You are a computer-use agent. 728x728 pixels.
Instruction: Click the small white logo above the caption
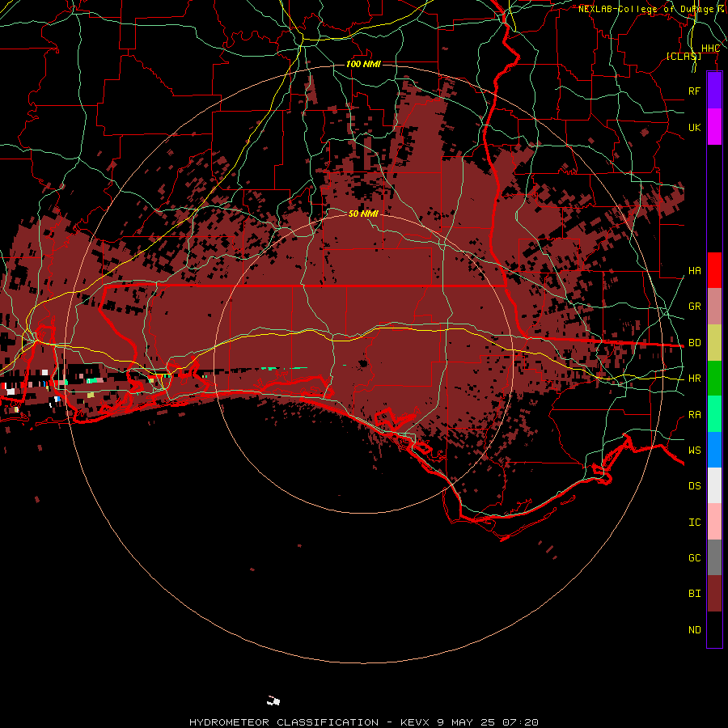point(273,700)
